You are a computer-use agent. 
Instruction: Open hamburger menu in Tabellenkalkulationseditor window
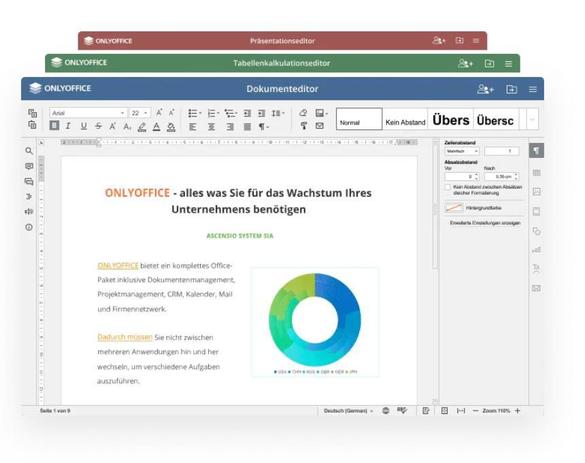[x=508, y=64]
